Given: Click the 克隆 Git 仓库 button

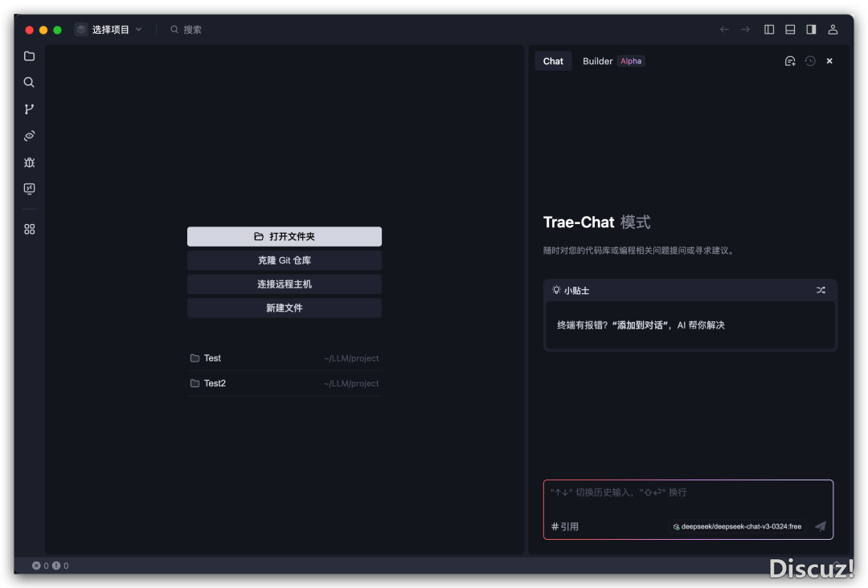Looking at the screenshot, I should coord(284,260).
